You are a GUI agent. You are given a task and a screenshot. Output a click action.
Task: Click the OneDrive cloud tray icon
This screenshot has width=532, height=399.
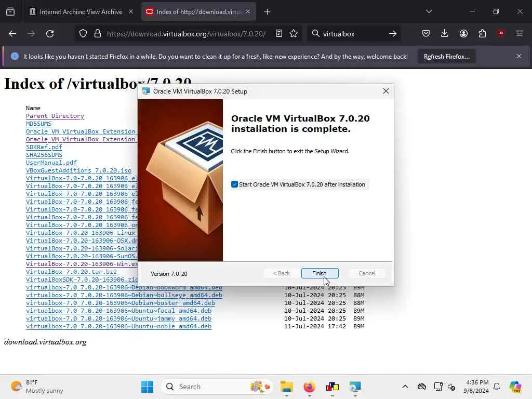click(422, 387)
